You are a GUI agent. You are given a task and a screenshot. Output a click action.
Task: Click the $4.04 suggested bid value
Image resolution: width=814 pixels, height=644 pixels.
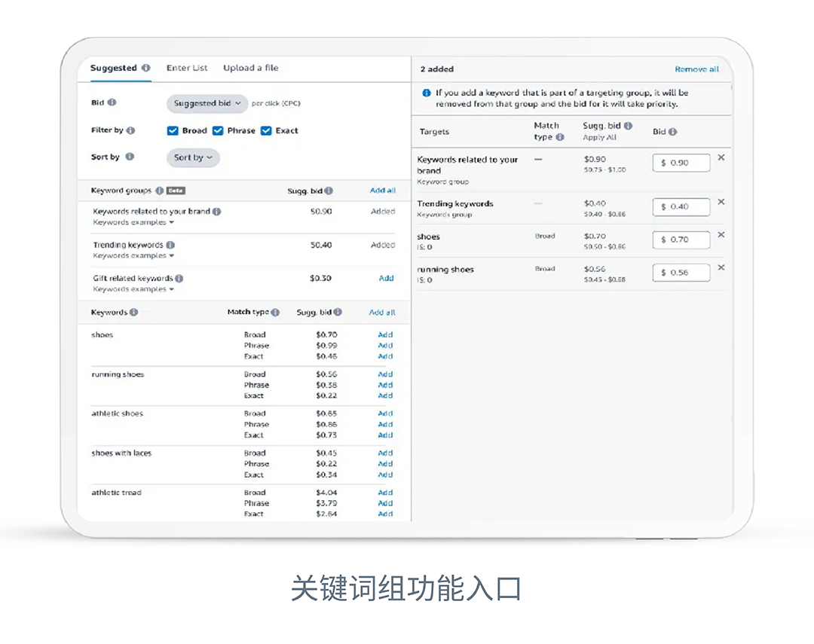tap(326, 493)
